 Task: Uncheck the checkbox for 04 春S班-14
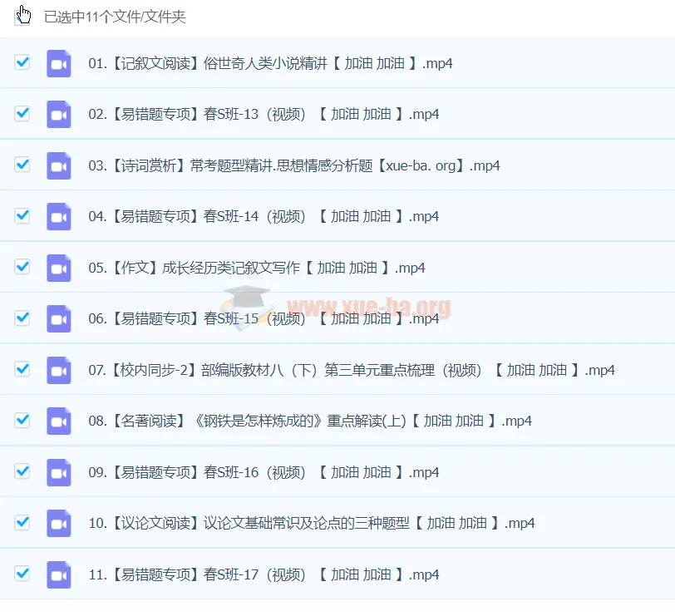pyautogui.click(x=22, y=215)
